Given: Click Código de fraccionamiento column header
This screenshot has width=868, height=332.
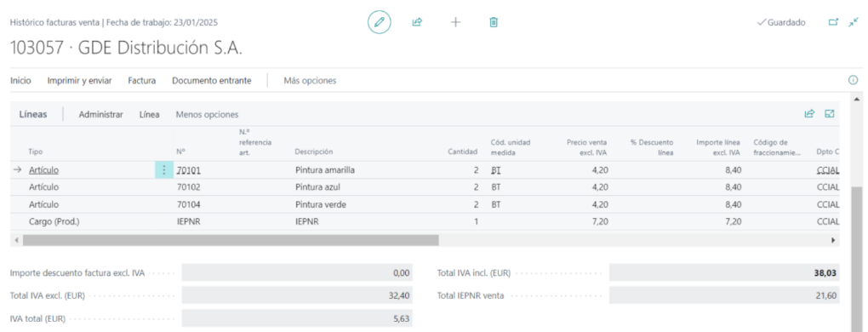Looking at the screenshot, I should tap(777, 147).
